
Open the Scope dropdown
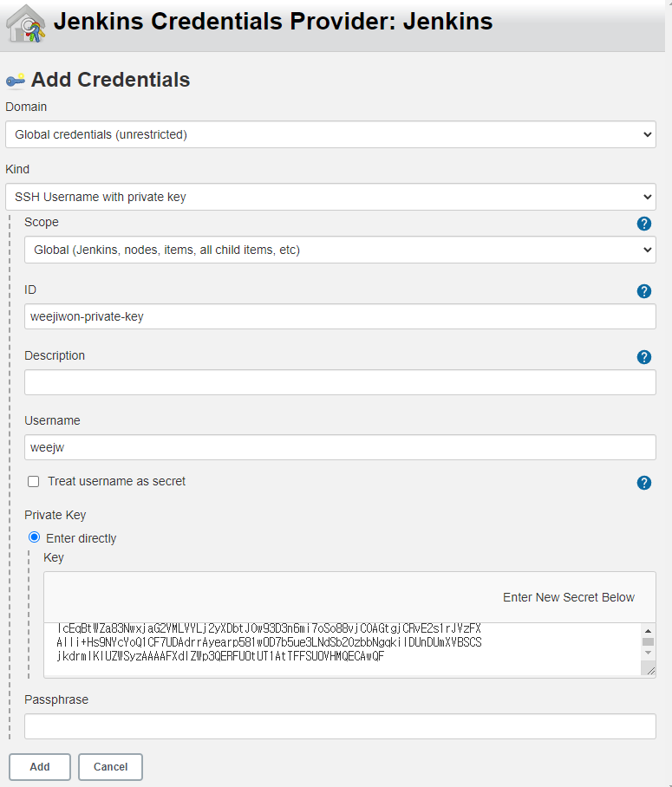tap(340, 250)
